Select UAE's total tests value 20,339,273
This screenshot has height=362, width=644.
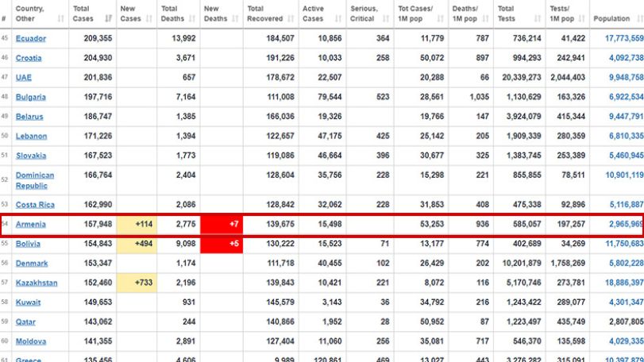522,78
